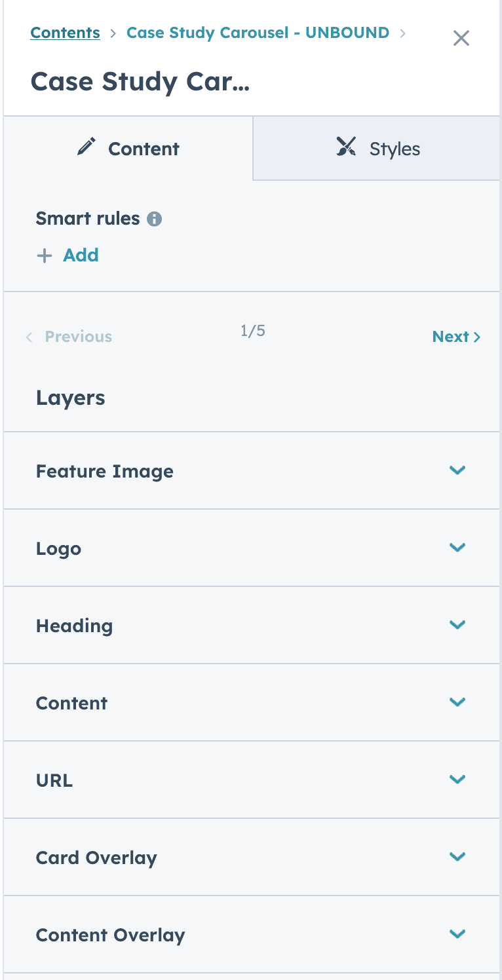The image size is (502, 980).
Task: Click the Smart rules info icon
Action: [x=153, y=219]
